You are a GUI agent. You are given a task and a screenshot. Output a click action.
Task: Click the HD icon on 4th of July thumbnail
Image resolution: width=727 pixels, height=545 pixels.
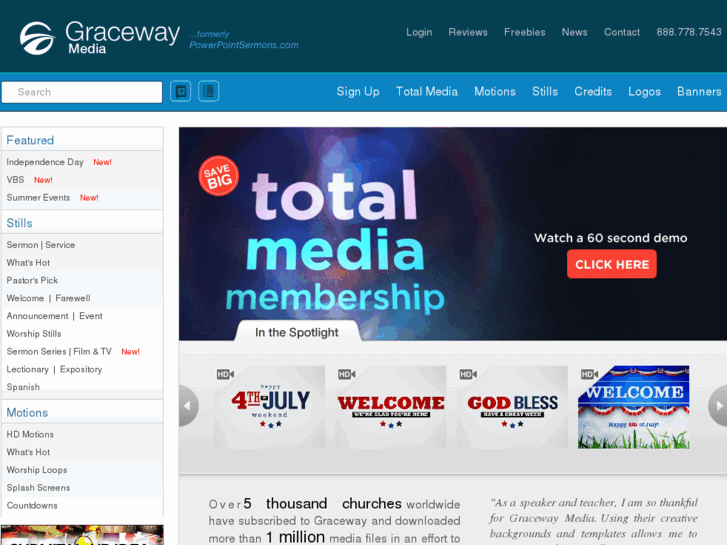pyautogui.click(x=225, y=374)
